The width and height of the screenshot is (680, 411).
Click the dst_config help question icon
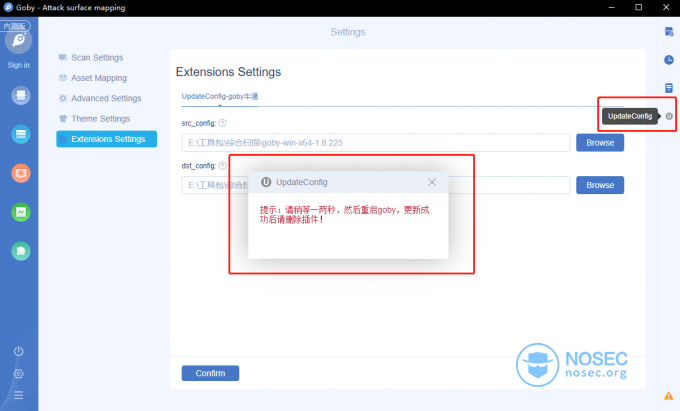(x=222, y=166)
